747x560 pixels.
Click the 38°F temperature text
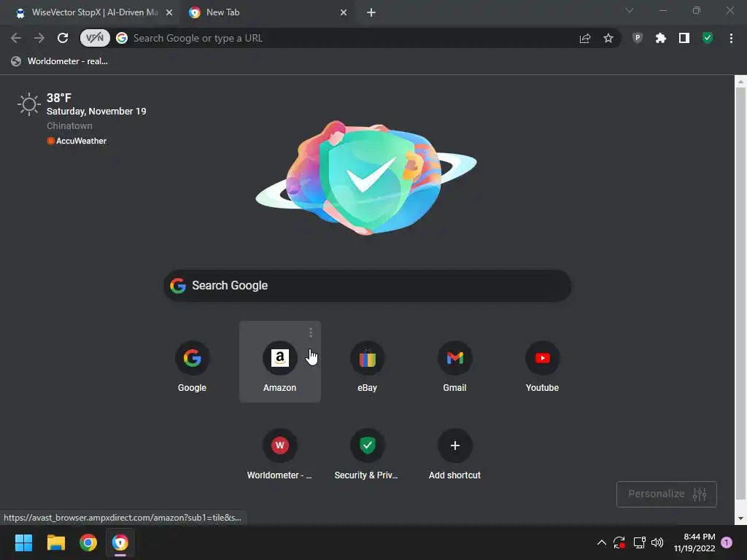click(59, 98)
